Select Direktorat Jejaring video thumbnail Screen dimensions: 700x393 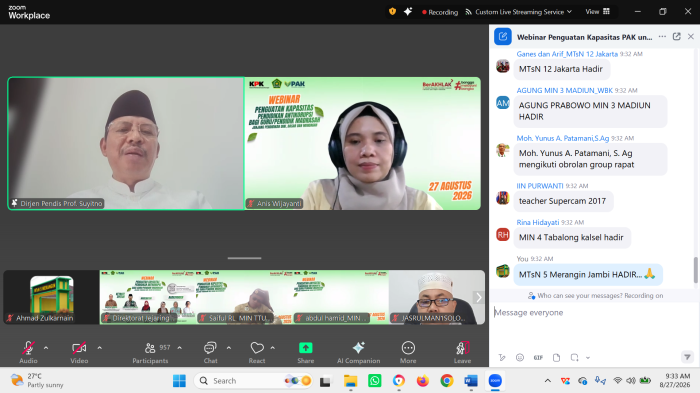click(x=148, y=297)
